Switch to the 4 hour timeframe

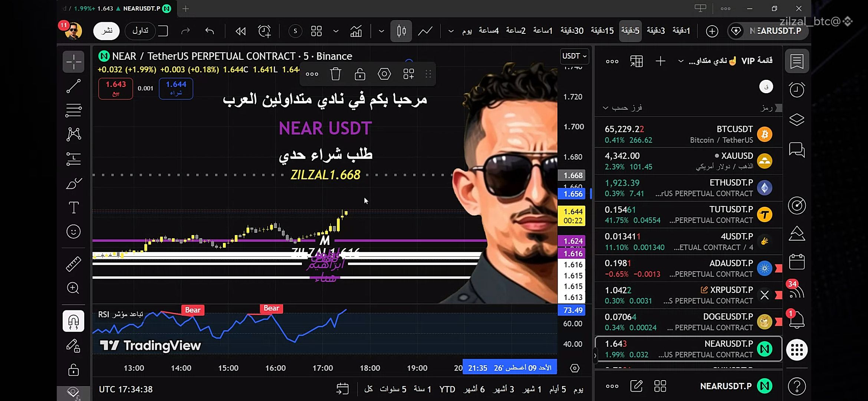click(x=489, y=31)
